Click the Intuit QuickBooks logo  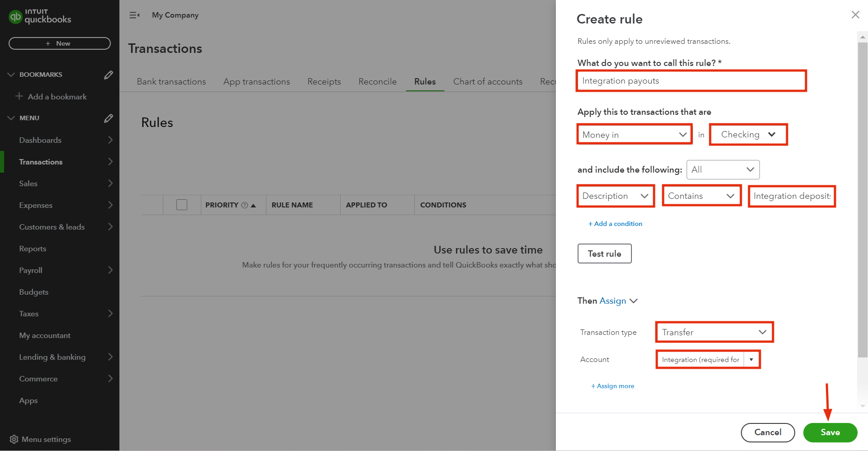(39, 17)
